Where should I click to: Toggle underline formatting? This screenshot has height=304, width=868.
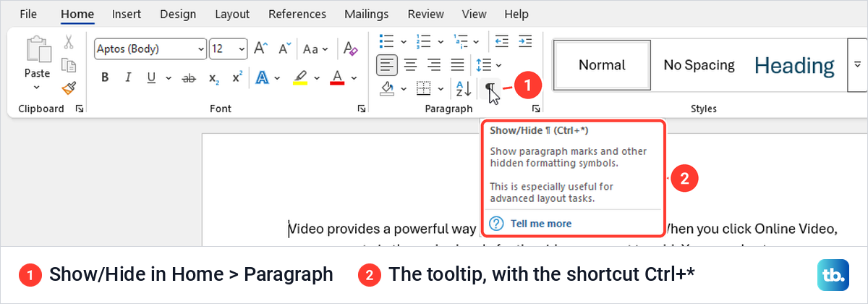(151, 78)
